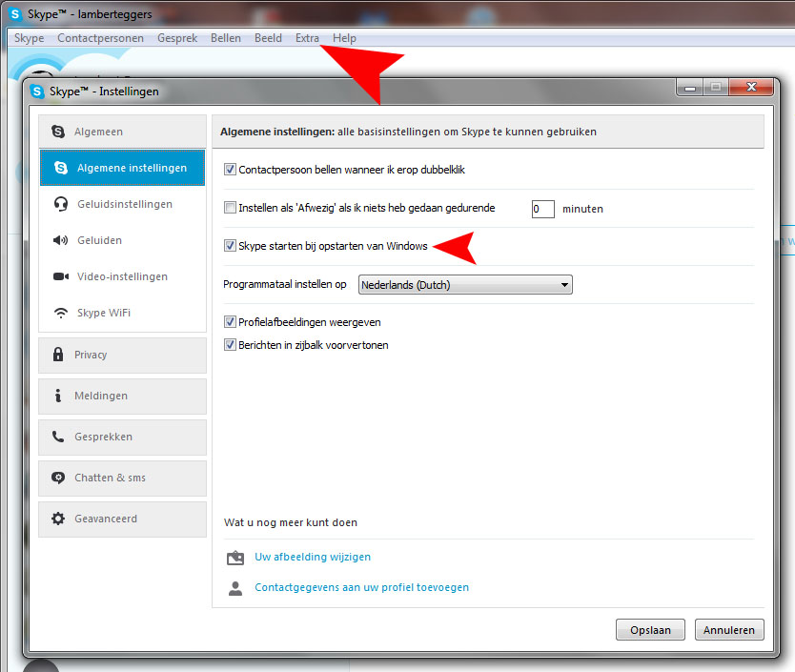Toggle Profielafbeeldingen weergeven checkbox

230,321
